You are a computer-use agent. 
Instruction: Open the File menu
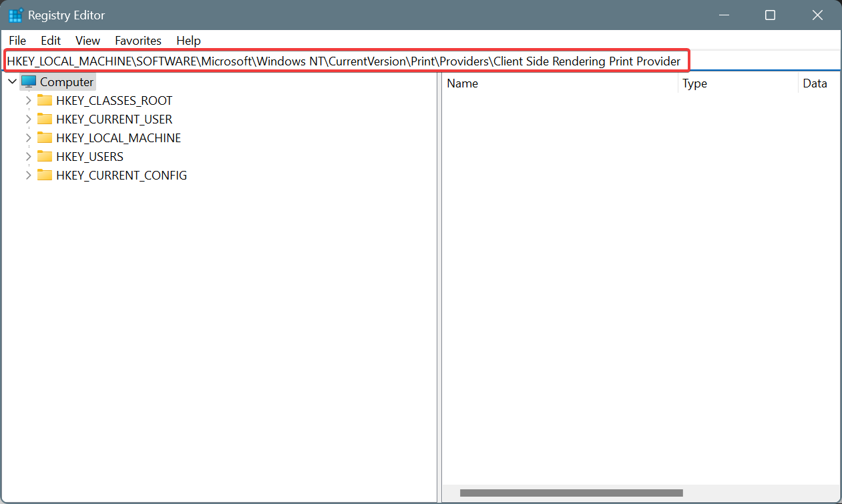click(x=17, y=41)
